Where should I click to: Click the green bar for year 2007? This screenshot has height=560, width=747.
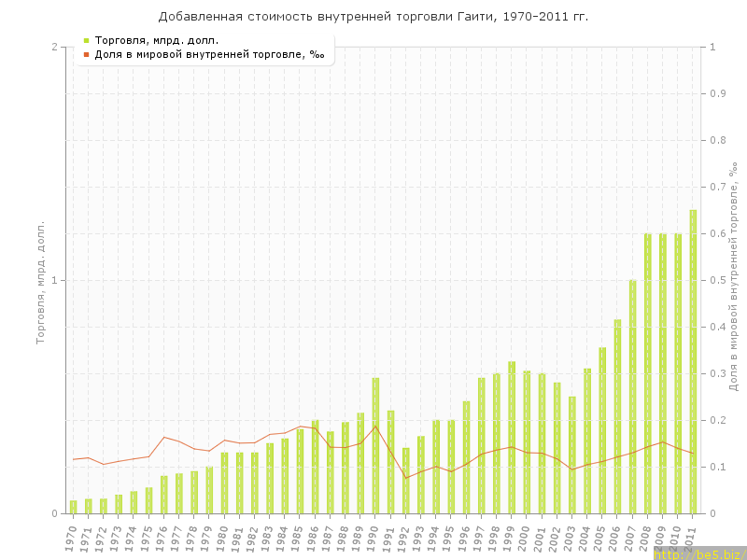[632, 397]
